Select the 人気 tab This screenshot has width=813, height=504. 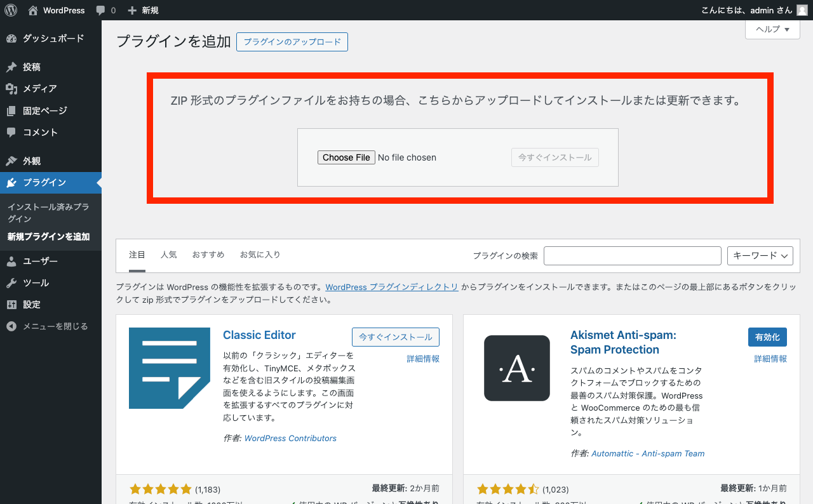[x=169, y=255]
